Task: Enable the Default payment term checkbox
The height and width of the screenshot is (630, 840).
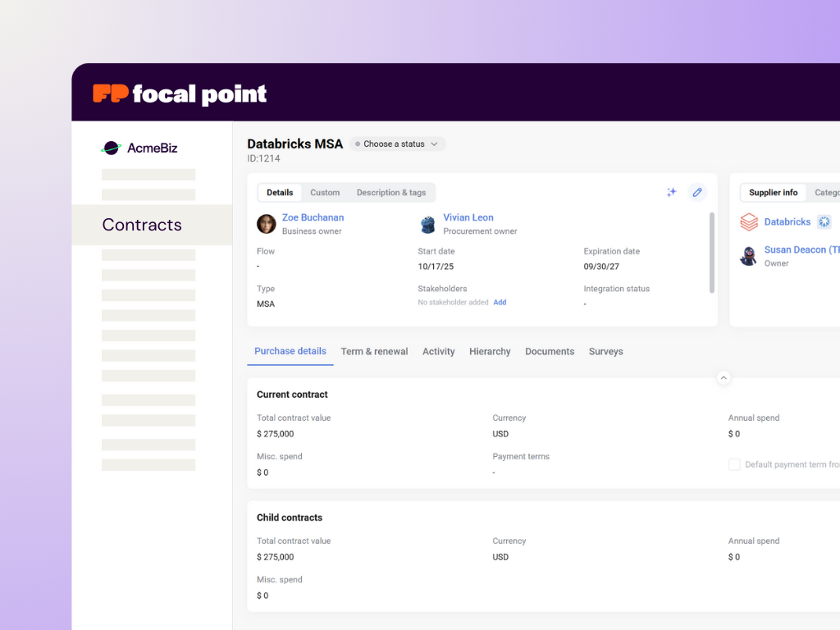Action: pyautogui.click(x=734, y=464)
